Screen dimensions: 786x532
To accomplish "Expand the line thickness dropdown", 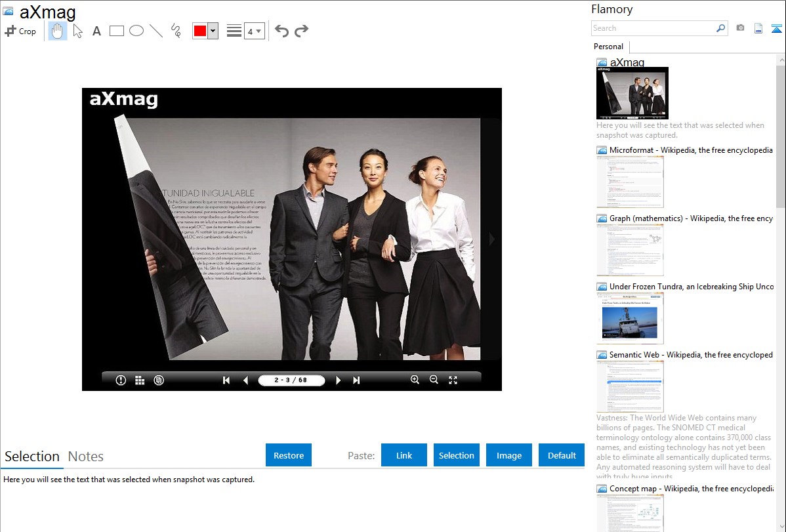I will click(x=254, y=31).
